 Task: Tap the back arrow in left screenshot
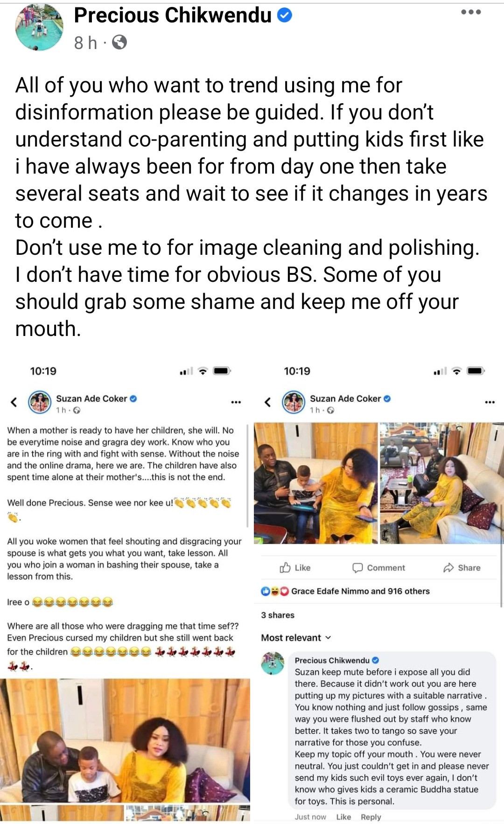pos(14,402)
